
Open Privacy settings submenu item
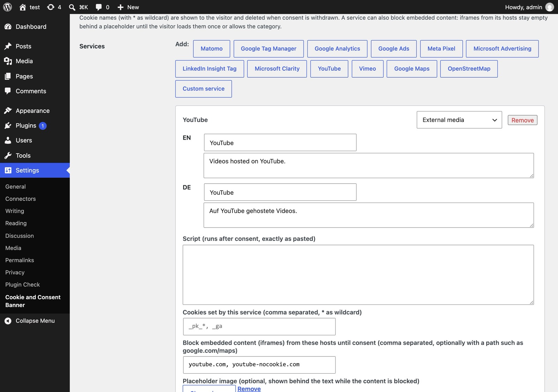pyautogui.click(x=15, y=272)
